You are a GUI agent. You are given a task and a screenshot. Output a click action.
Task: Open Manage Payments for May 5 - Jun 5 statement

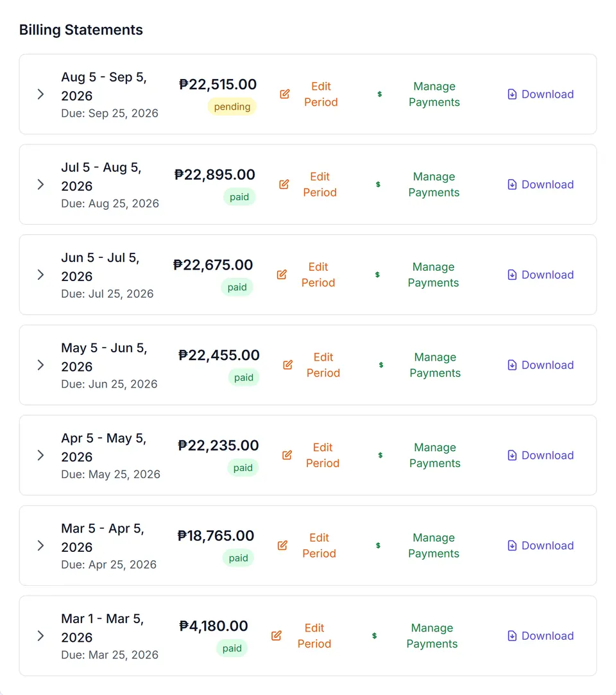click(435, 365)
